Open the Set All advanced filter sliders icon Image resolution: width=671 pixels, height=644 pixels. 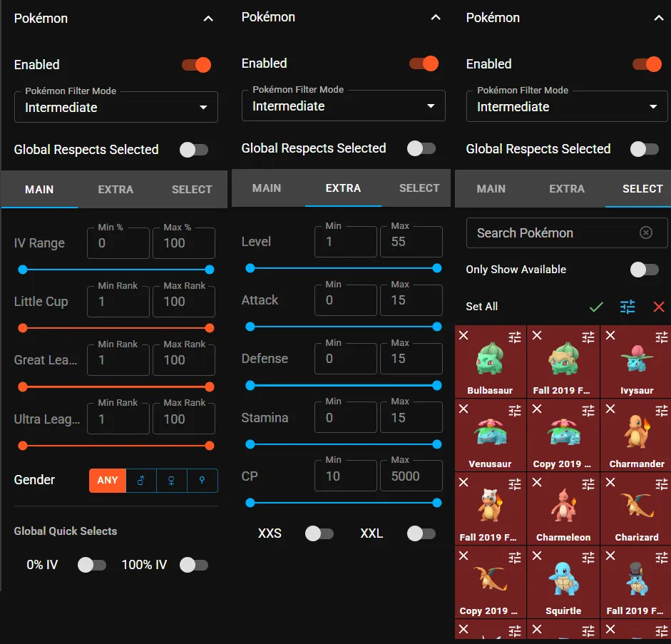[x=628, y=307]
